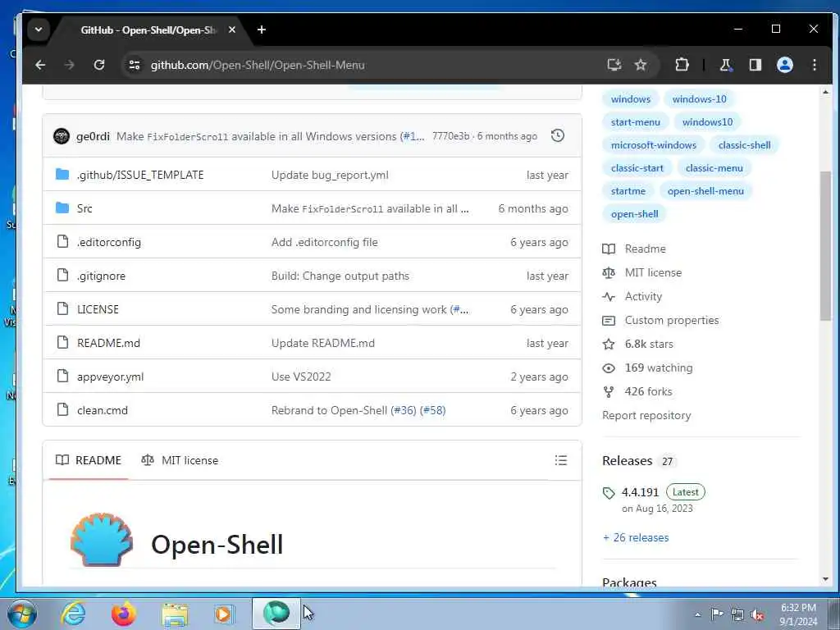Open pull request #58 link

point(433,410)
